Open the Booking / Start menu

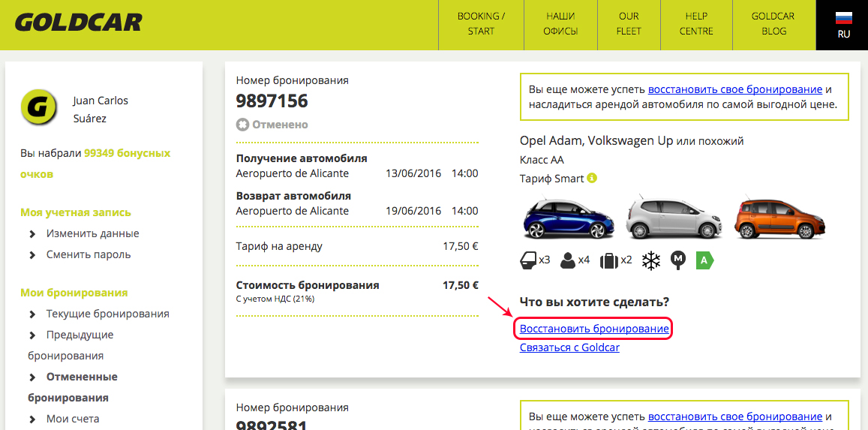point(481,24)
